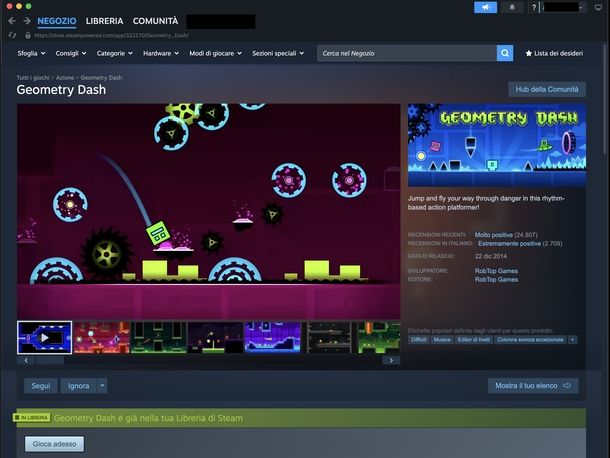Reload the store page
The image size is (610, 458).
pyautogui.click(x=12, y=35)
